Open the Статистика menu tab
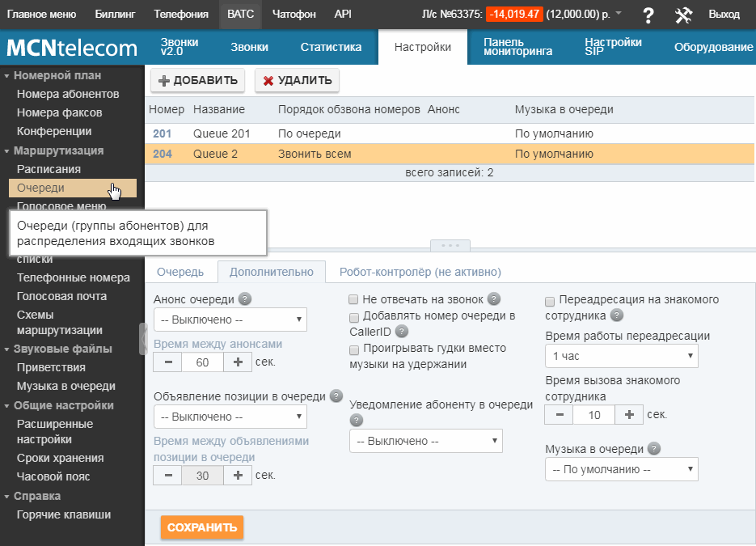The height and width of the screenshot is (546, 756). pyautogui.click(x=331, y=47)
